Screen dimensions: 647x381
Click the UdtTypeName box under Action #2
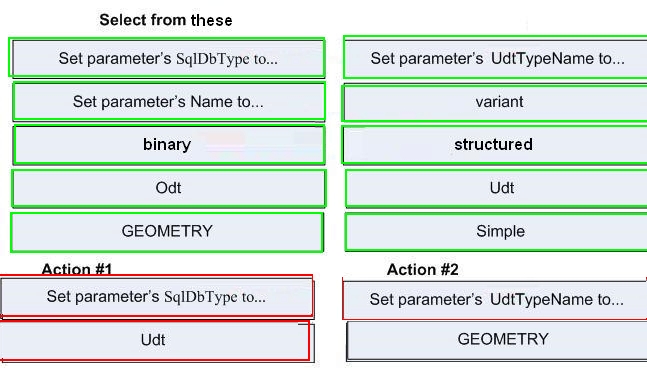point(495,300)
